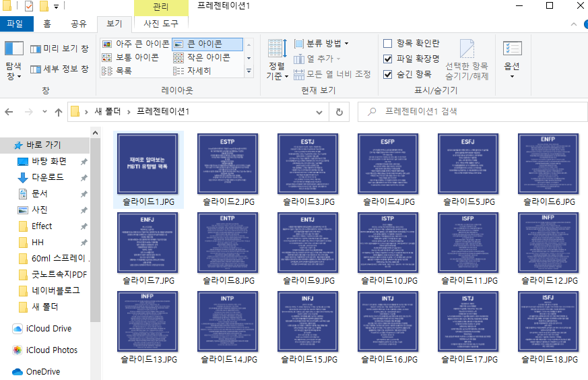Image resolution: width=588 pixels, height=380 pixels.
Task: Click properties icon in quick access toolbar
Action: click(x=29, y=6)
